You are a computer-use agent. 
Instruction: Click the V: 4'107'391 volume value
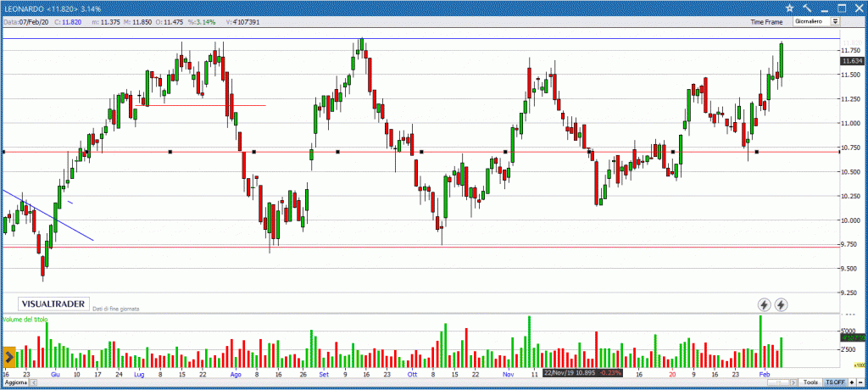point(243,22)
